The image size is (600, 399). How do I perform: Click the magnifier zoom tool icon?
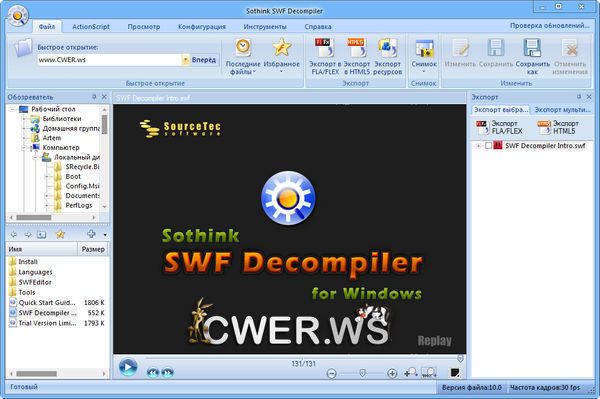tap(410, 372)
